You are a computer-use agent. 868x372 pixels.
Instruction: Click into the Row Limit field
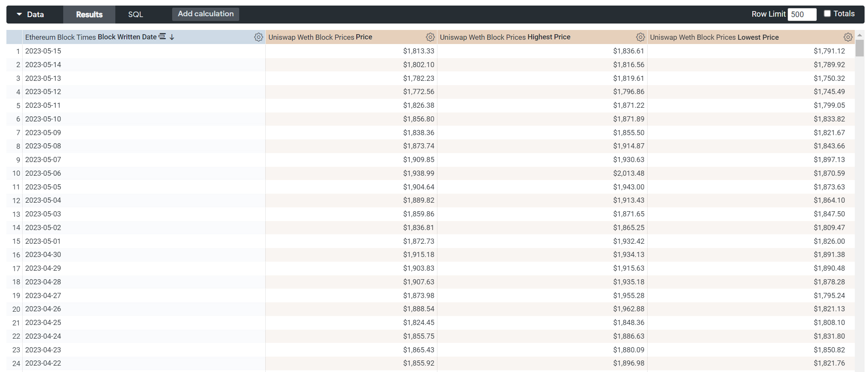[802, 14]
